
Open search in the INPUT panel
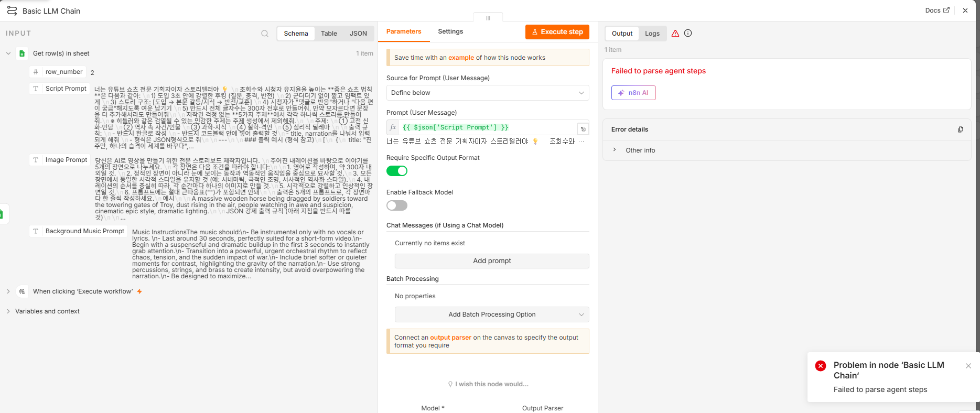click(265, 34)
